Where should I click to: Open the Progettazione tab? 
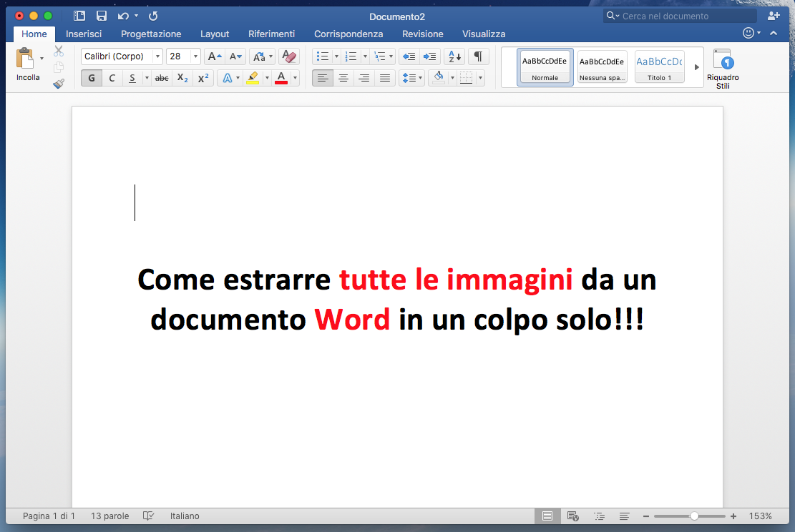(x=151, y=34)
